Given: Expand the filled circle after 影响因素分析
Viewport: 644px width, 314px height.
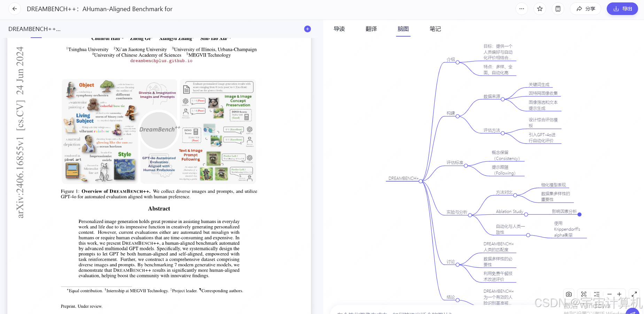Looking at the screenshot, I should point(580,214).
